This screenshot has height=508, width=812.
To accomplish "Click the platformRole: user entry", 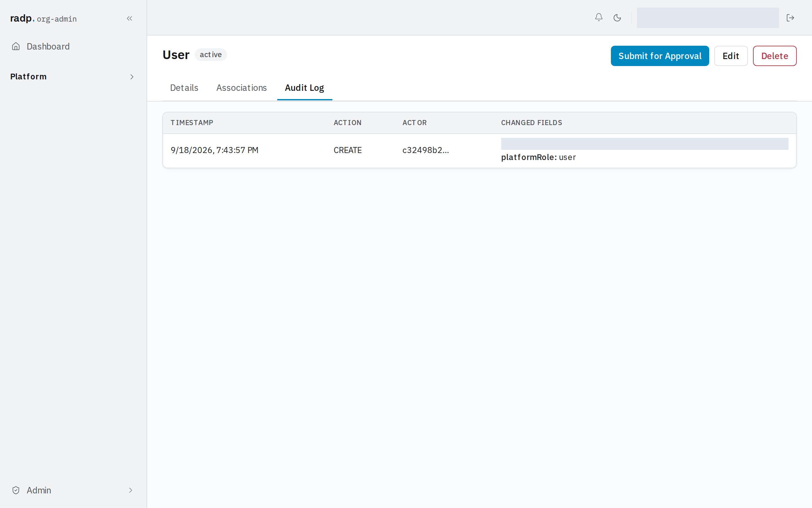I will click(538, 157).
